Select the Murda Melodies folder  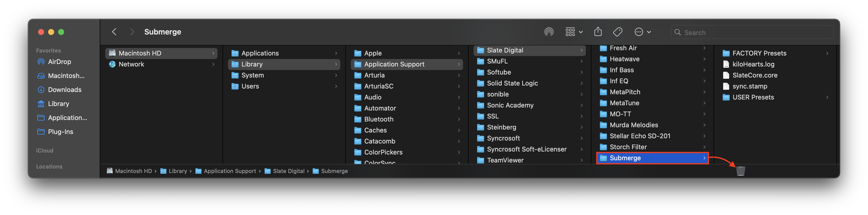click(652, 125)
